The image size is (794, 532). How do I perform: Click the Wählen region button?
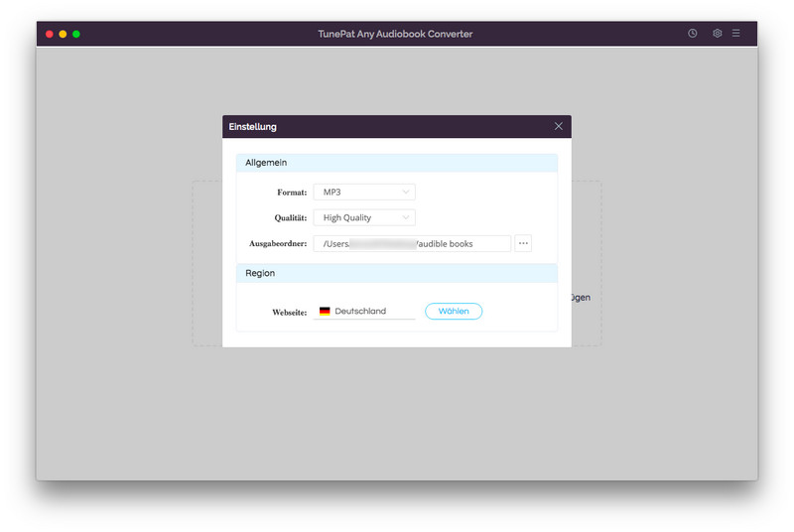click(454, 312)
